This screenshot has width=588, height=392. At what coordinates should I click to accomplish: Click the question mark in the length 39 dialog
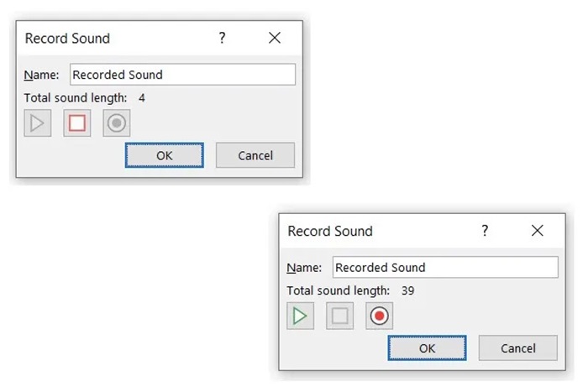(x=485, y=231)
